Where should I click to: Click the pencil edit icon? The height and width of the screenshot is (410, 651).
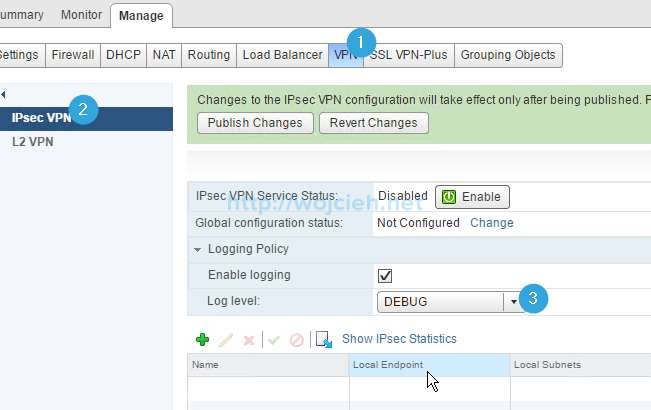click(226, 340)
